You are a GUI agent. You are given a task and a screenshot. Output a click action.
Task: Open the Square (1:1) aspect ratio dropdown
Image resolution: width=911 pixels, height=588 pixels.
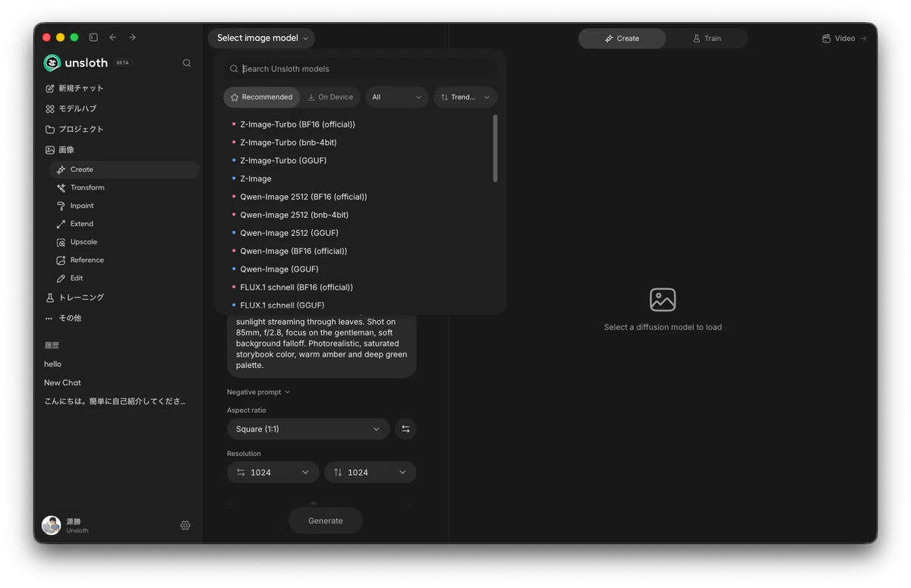308,429
